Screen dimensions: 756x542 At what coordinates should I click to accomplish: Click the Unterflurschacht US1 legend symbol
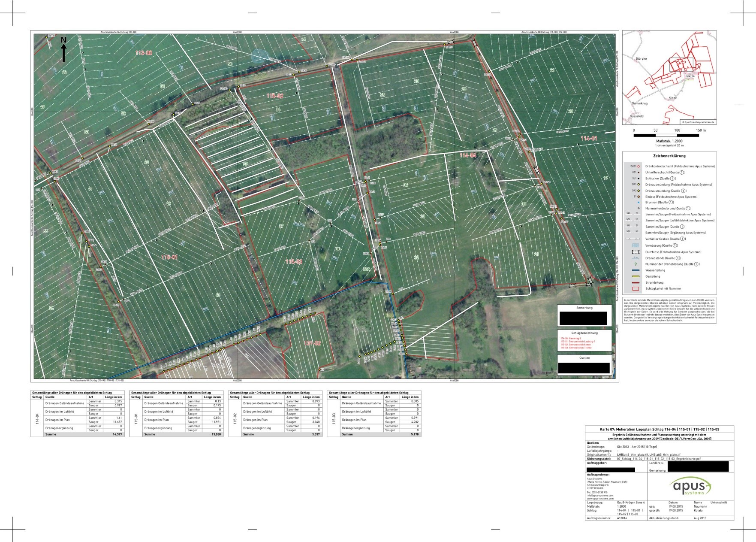[639, 172]
